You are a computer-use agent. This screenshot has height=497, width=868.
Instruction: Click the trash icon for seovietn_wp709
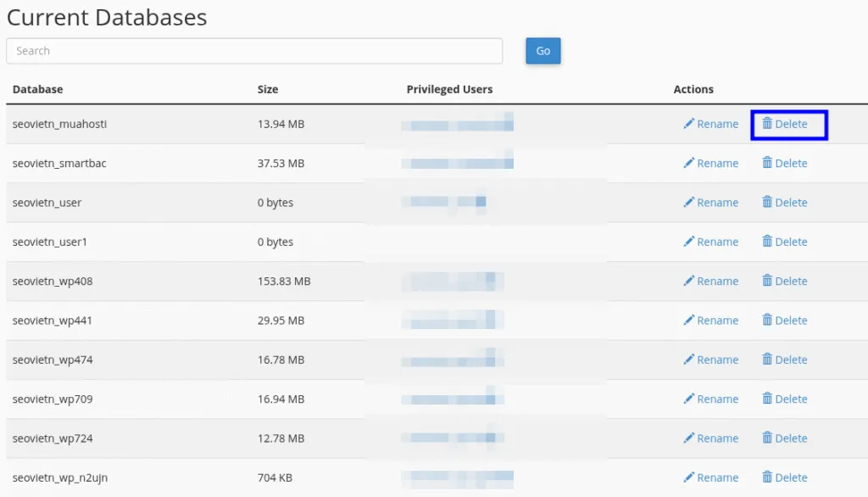point(767,399)
